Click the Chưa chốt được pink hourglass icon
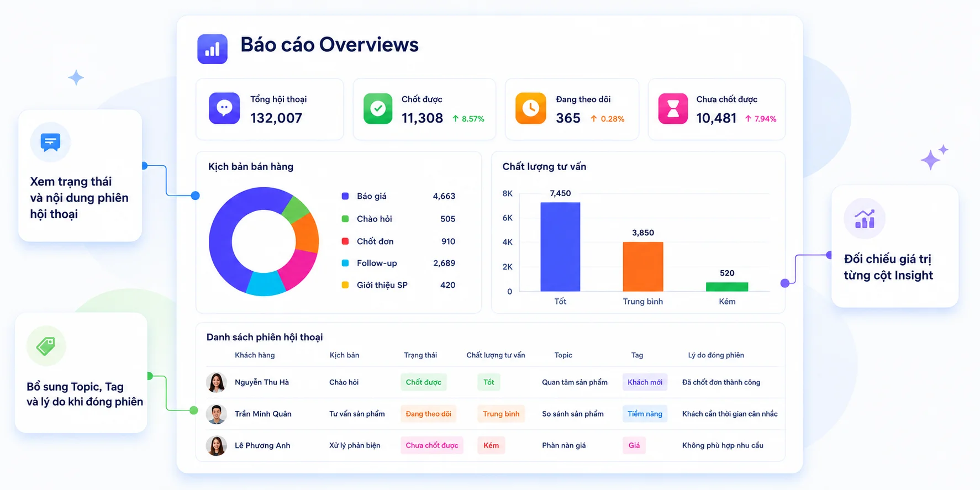The height and width of the screenshot is (490, 980). coord(673,108)
